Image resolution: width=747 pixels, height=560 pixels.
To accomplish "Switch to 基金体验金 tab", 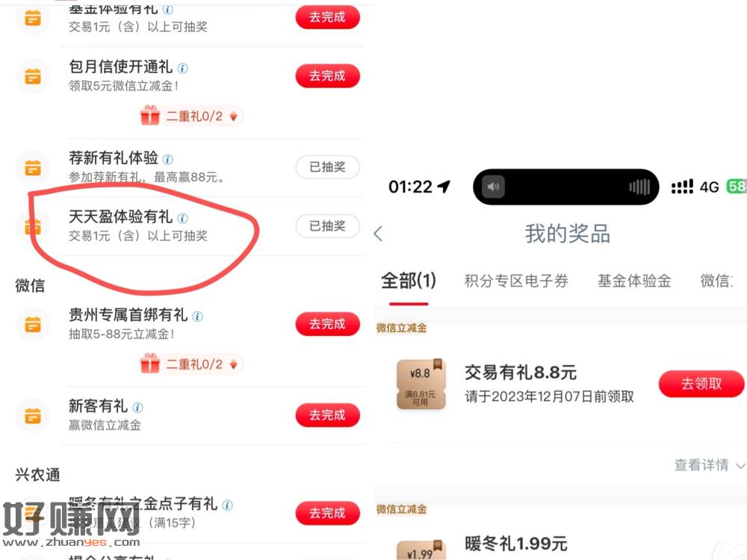I will click(634, 281).
